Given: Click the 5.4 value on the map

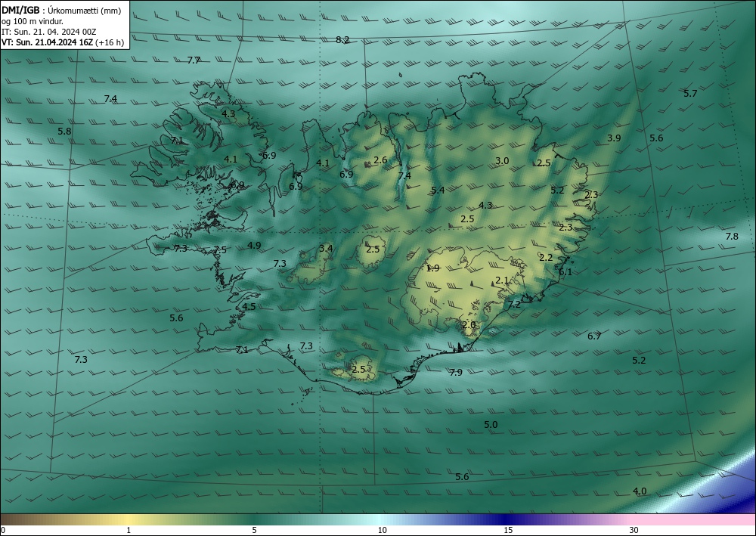Looking at the screenshot, I should coord(438,191).
